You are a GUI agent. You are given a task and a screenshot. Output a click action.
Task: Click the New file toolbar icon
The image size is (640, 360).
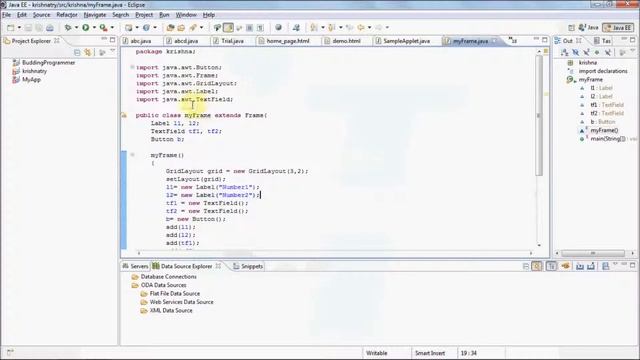(11, 28)
